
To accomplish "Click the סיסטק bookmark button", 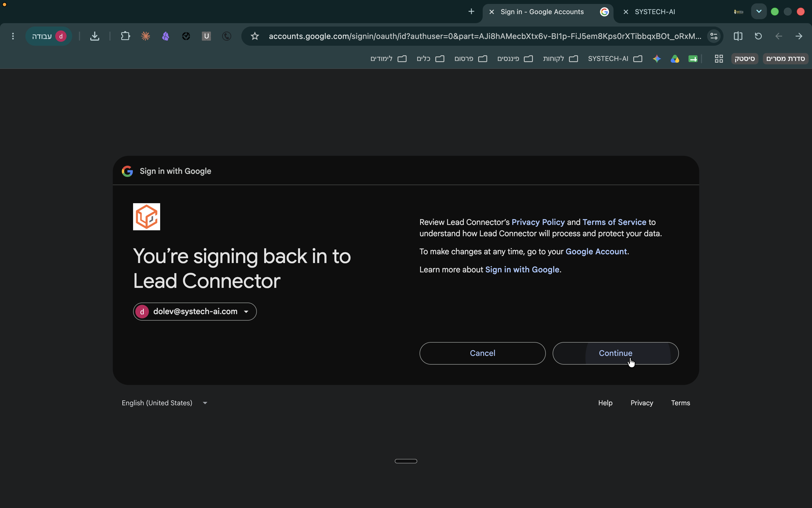I will 745,59.
